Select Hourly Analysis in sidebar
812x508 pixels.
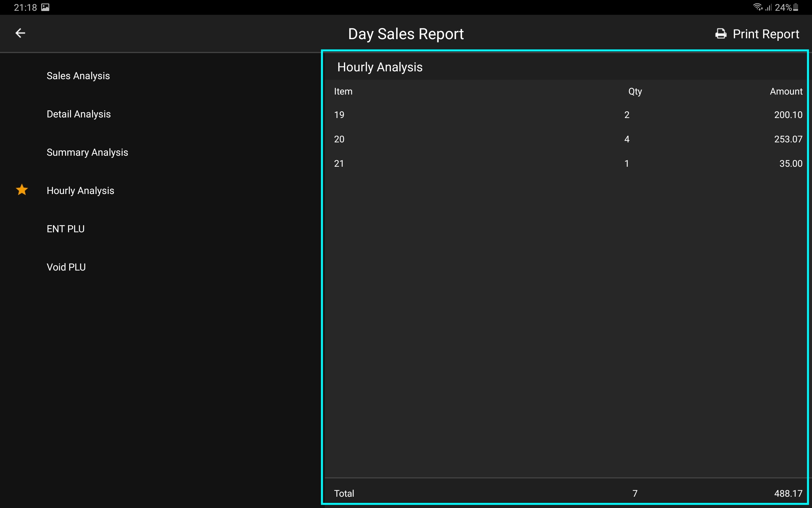pos(80,191)
